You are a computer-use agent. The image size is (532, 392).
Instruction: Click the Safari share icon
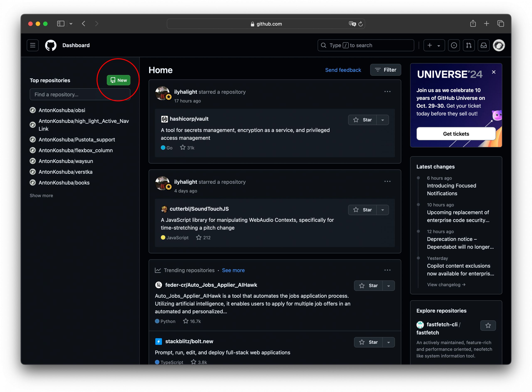473,23
